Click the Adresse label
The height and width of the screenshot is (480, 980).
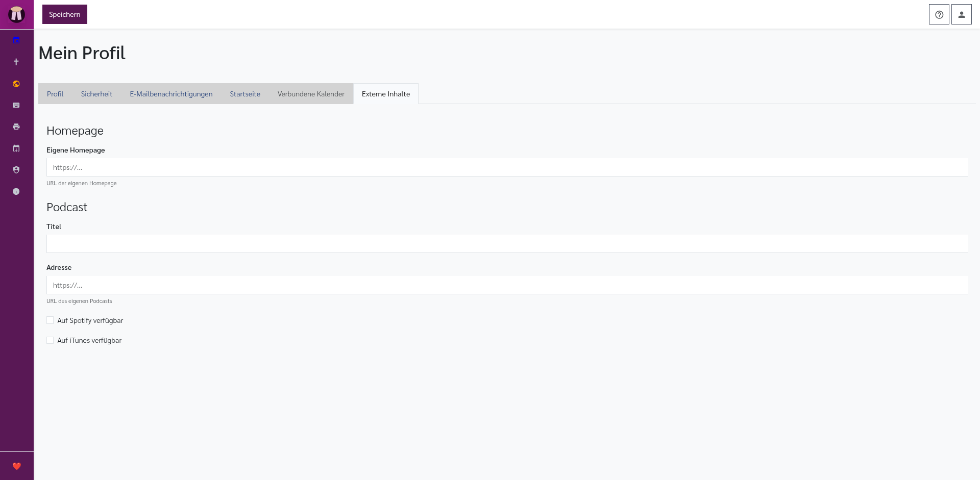pos(59,267)
